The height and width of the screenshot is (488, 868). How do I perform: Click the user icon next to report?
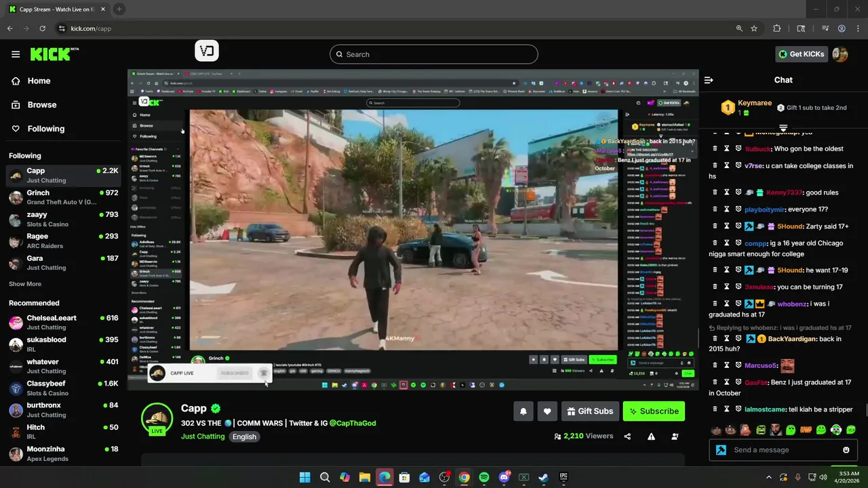click(x=675, y=436)
